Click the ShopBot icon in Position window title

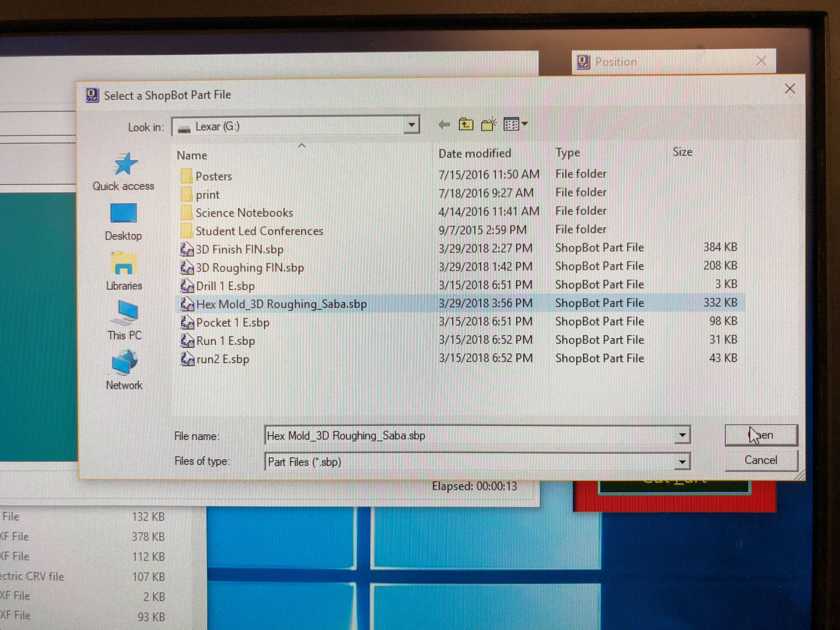pyautogui.click(x=584, y=62)
